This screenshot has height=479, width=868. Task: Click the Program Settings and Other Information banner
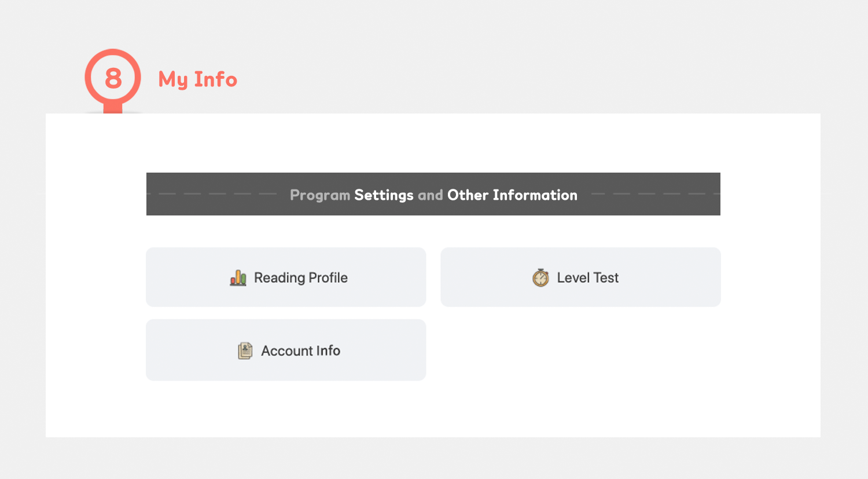tap(433, 194)
